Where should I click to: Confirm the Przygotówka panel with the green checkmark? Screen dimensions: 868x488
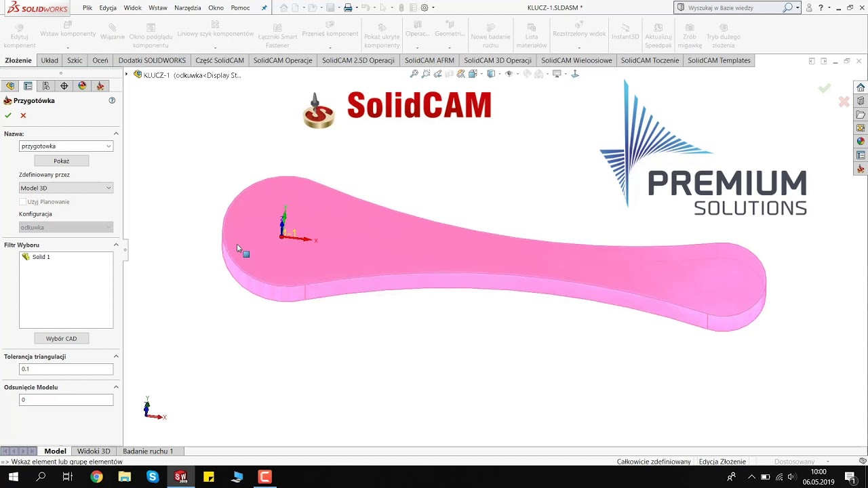point(8,115)
